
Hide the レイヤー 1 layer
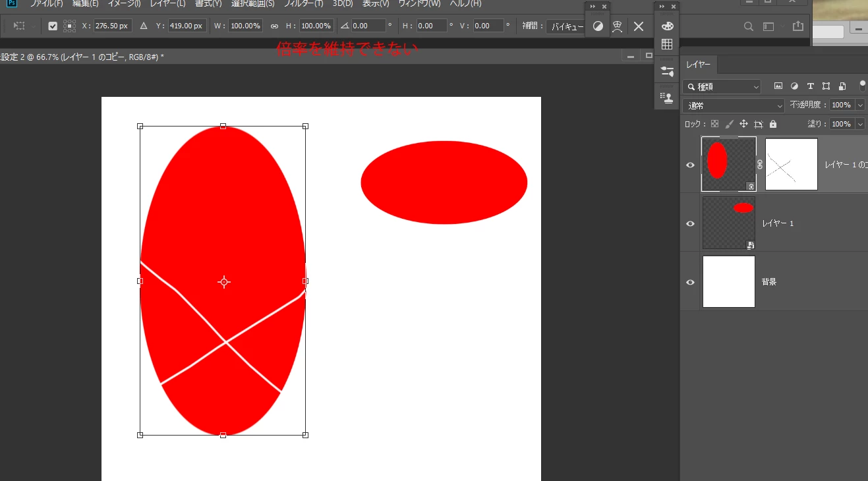[x=690, y=223]
